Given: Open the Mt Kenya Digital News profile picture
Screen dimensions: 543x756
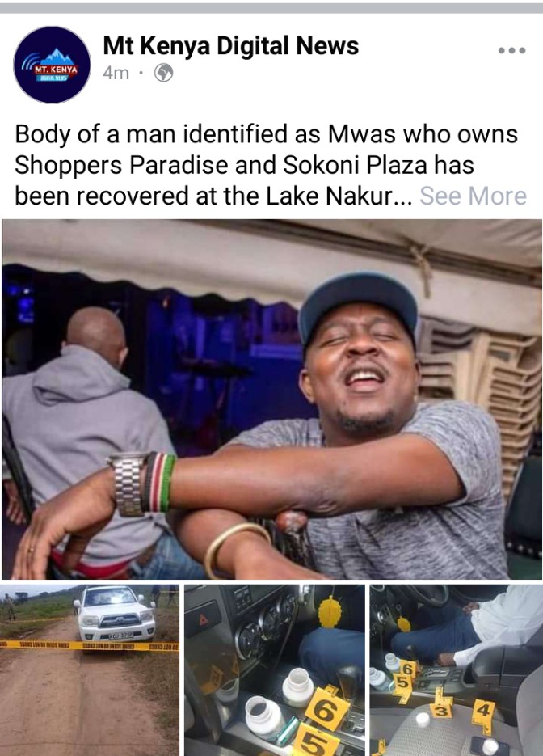Looking at the screenshot, I should (x=52, y=65).
